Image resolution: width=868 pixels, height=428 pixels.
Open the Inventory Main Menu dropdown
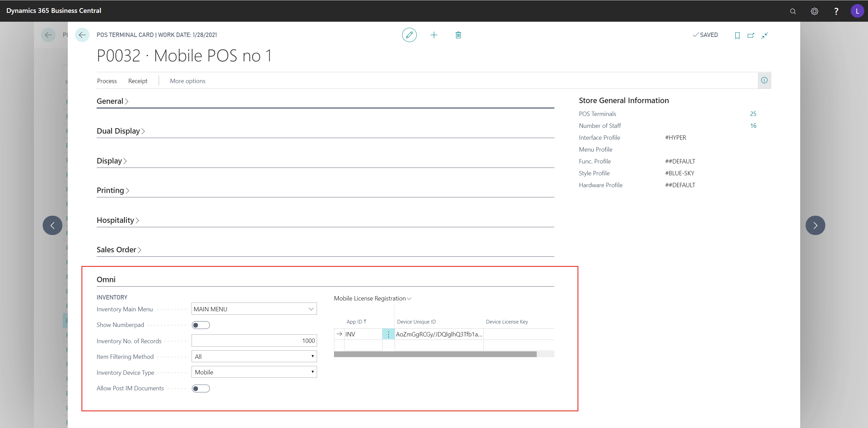coord(311,309)
